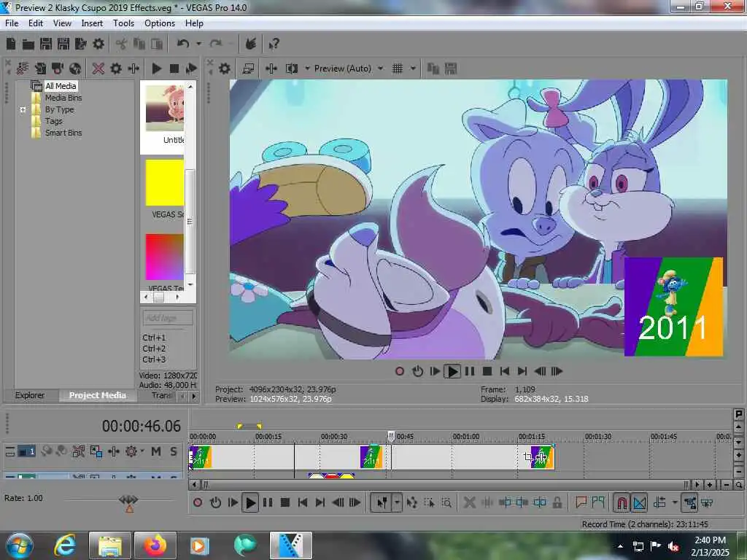Open Get Media from the Web globe icon
Screen dimensions: 747x560
coord(75,69)
